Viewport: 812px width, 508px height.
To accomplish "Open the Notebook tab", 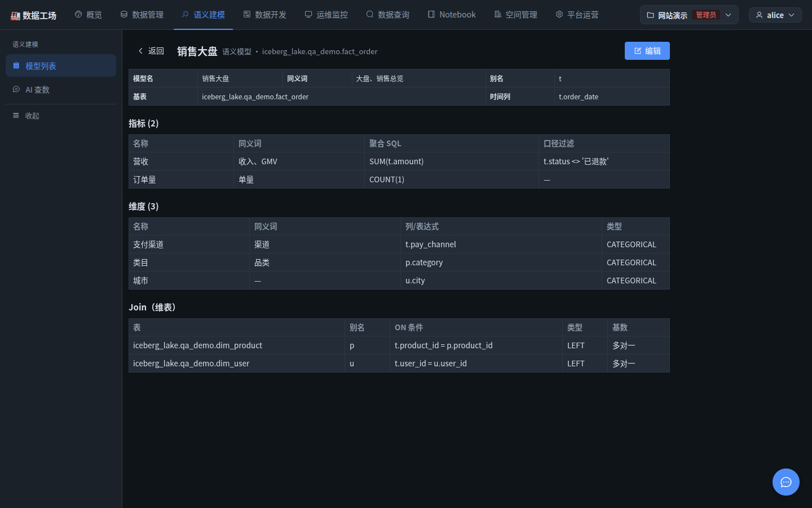I will [x=452, y=15].
